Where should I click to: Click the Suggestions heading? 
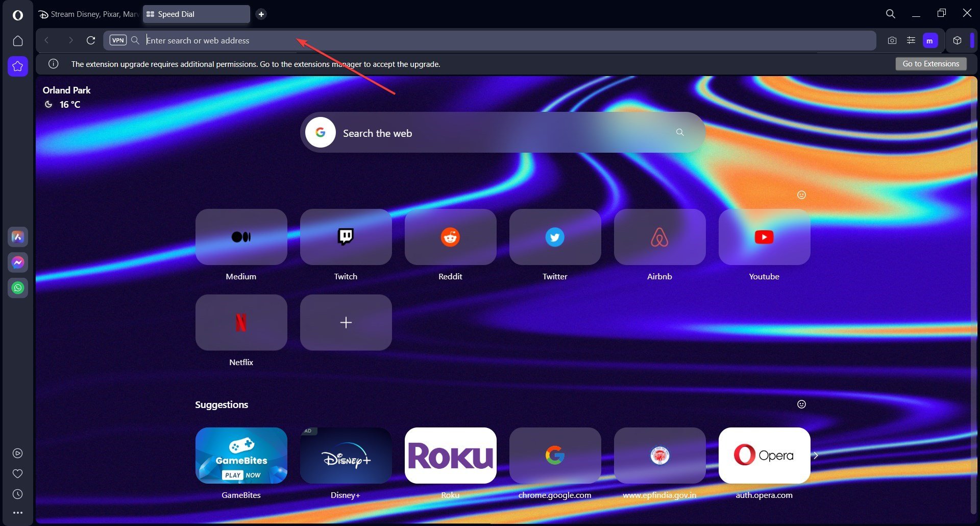(x=222, y=404)
